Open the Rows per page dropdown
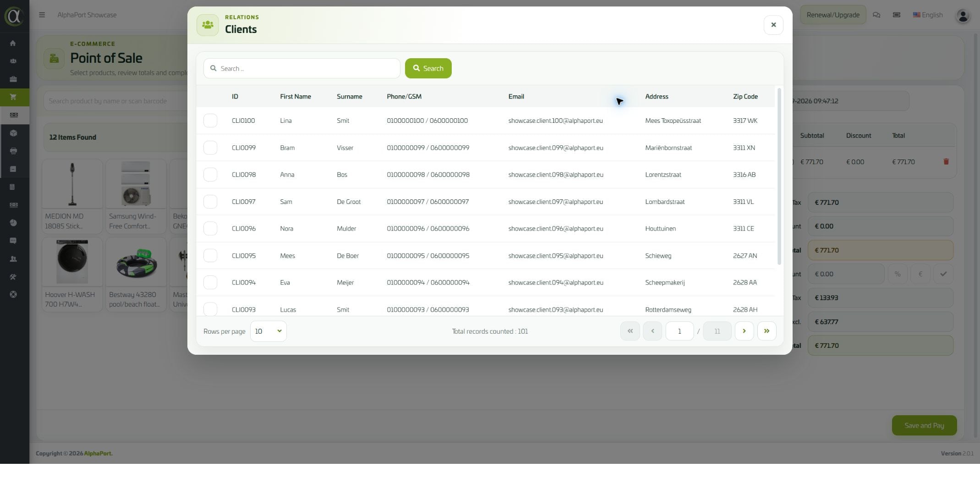Viewport: 980px width, 495px height. pos(268,331)
